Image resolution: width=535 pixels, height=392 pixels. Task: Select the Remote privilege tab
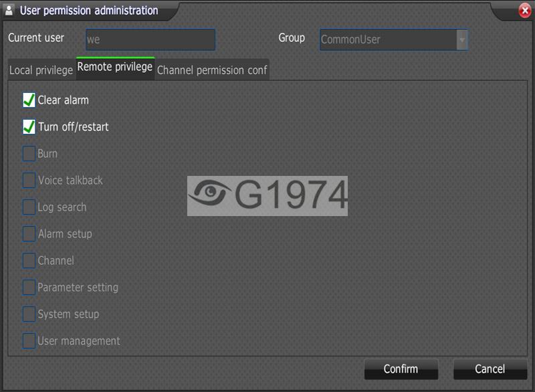tap(115, 68)
